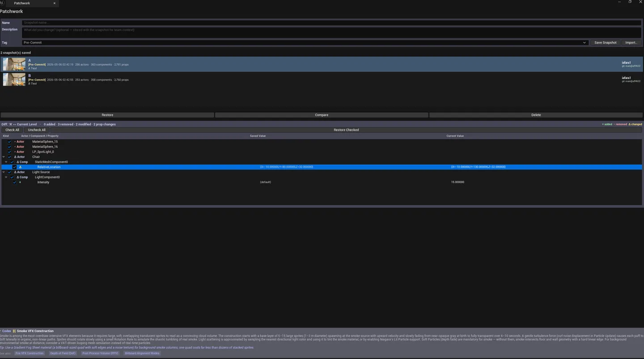Uncheck the Intensity property checkbox
The width and height of the screenshot is (644, 359).
click(15, 182)
